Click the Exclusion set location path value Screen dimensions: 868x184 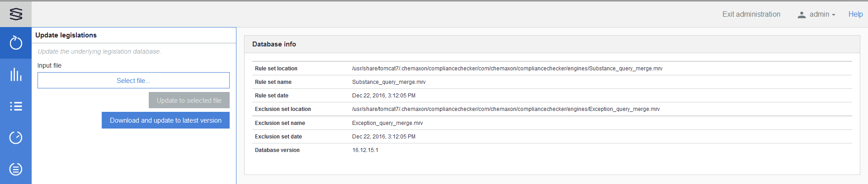[x=506, y=109]
